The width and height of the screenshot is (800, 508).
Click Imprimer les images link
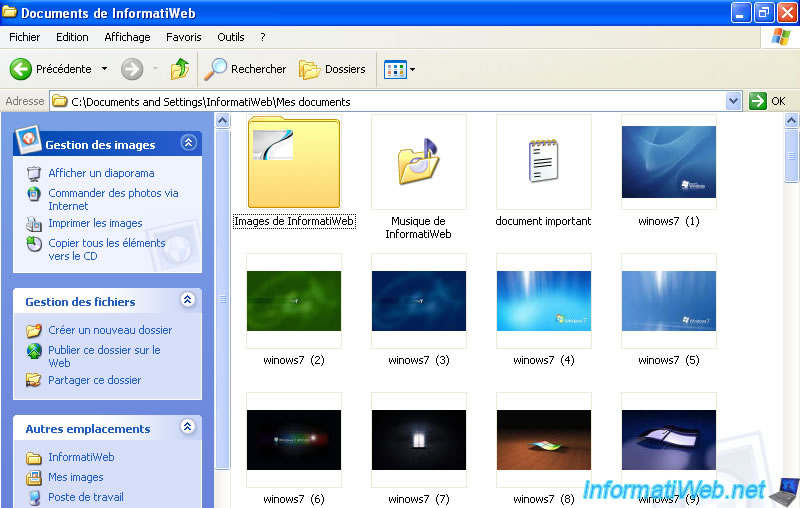click(95, 223)
